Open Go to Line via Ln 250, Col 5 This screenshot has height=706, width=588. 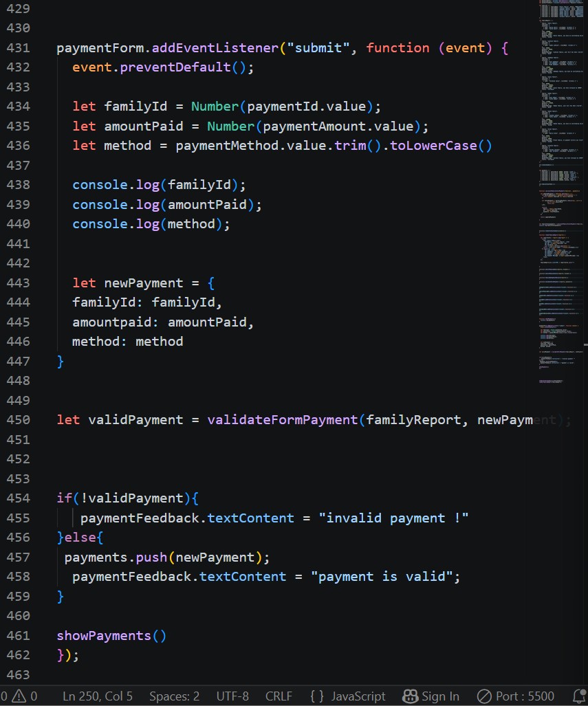[98, 696]
